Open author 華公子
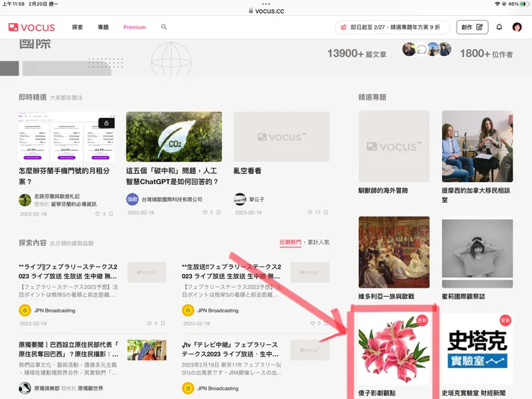 [257, 200]
